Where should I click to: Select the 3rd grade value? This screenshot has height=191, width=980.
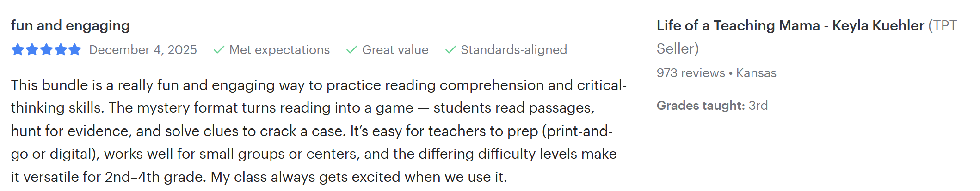tap(758, 106)
